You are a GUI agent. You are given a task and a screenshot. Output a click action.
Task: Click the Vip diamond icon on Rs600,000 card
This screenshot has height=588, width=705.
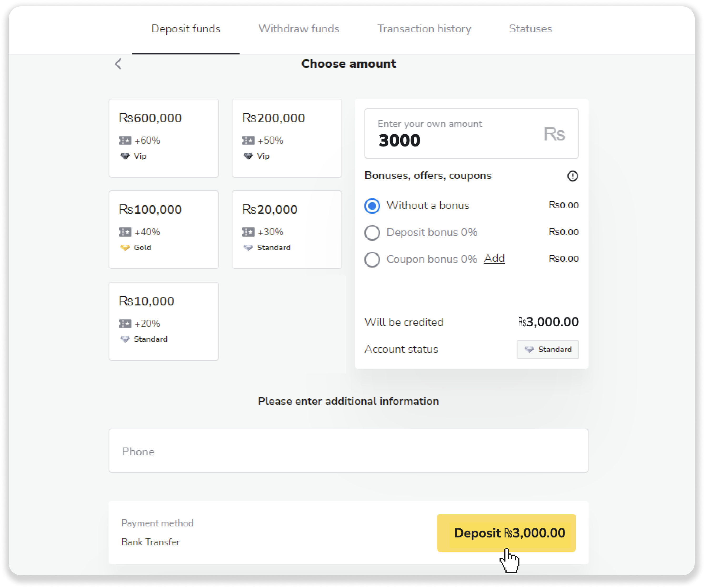pos(125,156)
